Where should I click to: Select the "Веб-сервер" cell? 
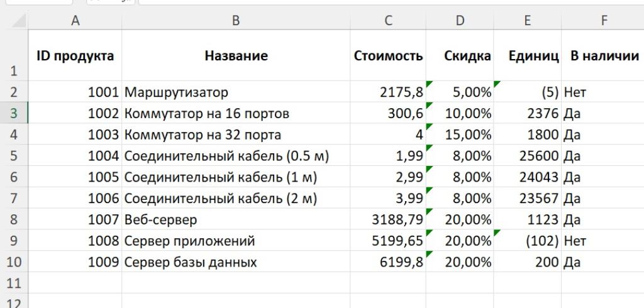236,220
